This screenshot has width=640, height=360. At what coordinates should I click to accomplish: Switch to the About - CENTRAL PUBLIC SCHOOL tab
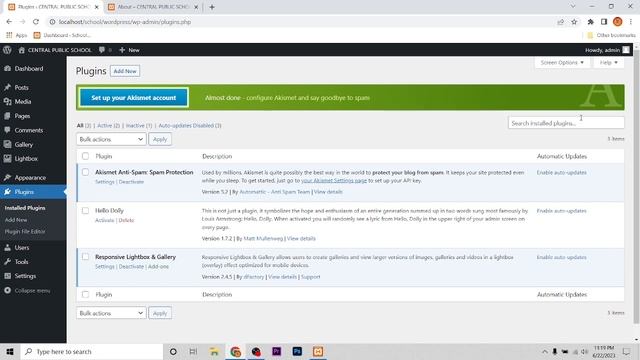coord(153,7)
